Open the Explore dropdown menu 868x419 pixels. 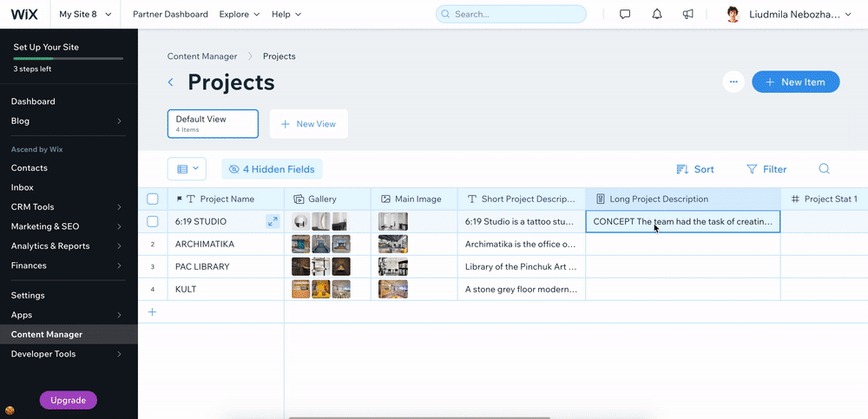(x=240, y=15)
